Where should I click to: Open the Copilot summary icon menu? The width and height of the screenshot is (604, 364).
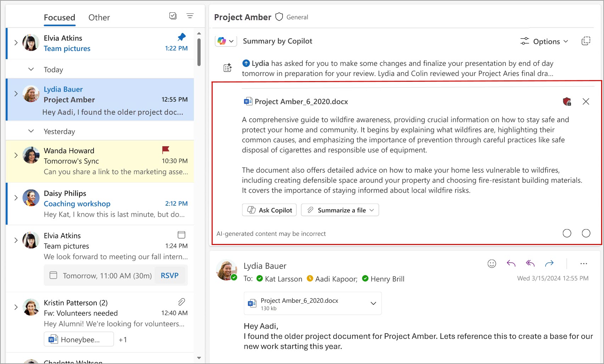pyautogui.click(x=225, y=41)
